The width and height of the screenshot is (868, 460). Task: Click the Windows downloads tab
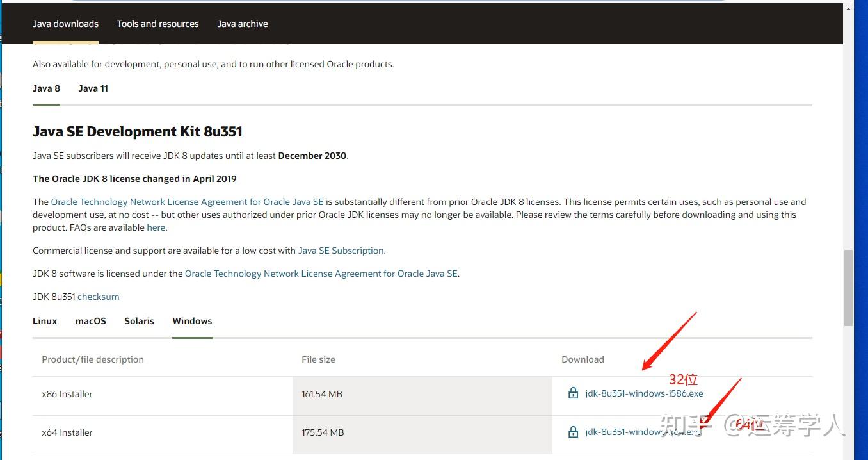click(192, 321)
